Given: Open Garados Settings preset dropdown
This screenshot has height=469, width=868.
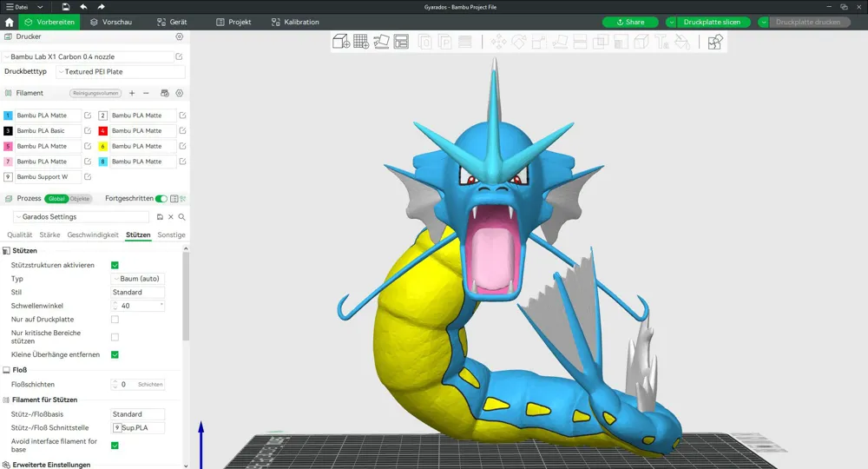Looking at the screenshot, I should pyautogui.click(x=82, y=217).
